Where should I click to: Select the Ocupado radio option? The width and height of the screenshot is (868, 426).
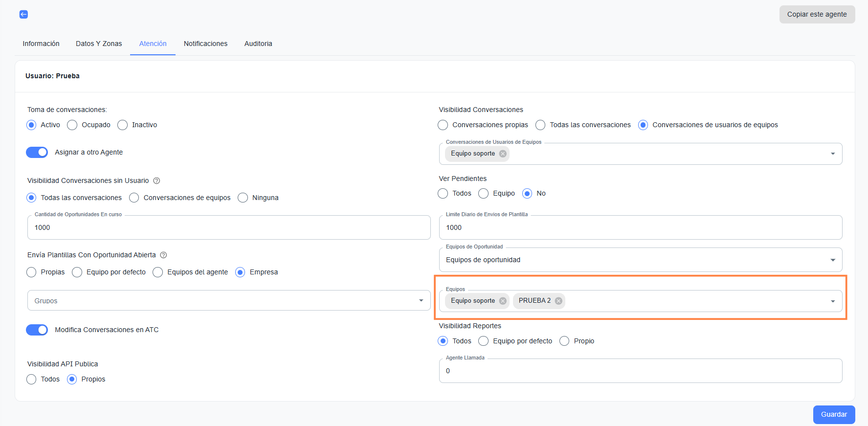(72, 125)
